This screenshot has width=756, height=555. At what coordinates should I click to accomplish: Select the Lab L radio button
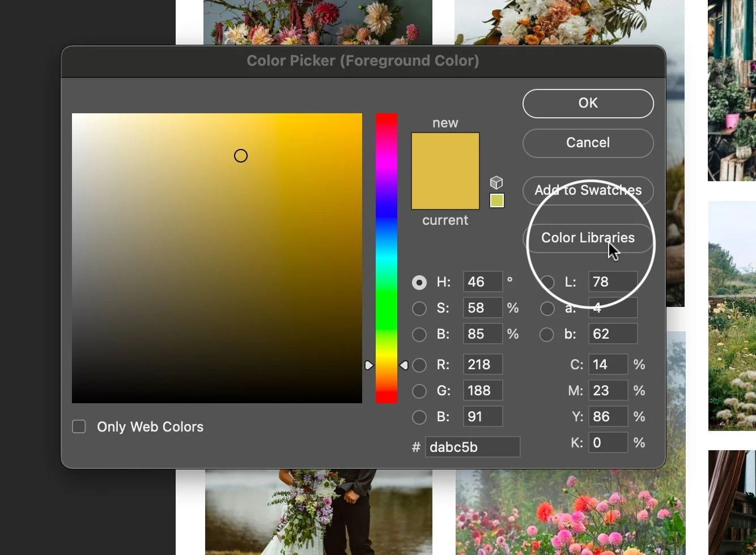tap(547, 282)
